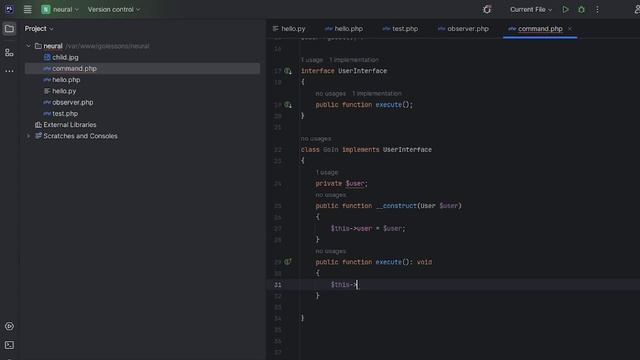Click the implemented gutter icon beside interface UserInterface
640x360 pixels.
click(x=288, y=71)
